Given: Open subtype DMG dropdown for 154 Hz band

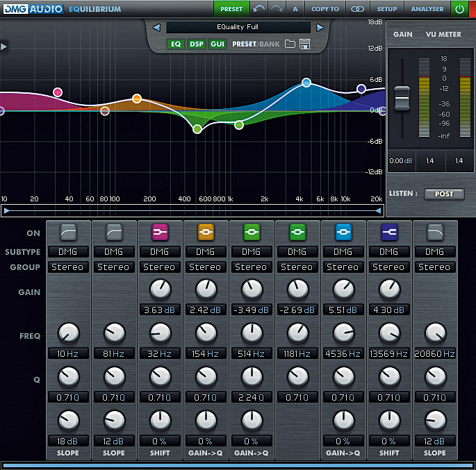Looking at the screenshot, I should pos(206,252).
